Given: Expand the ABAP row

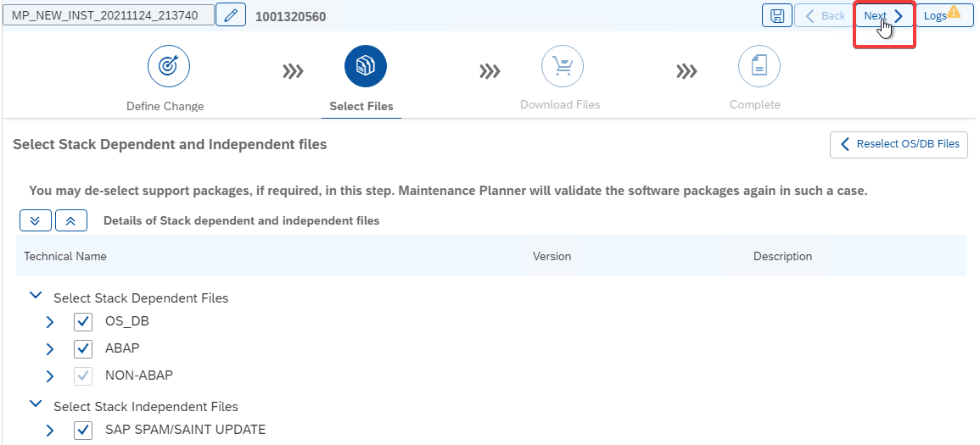Looking at the screenshot, I should (x=50, y=349).
